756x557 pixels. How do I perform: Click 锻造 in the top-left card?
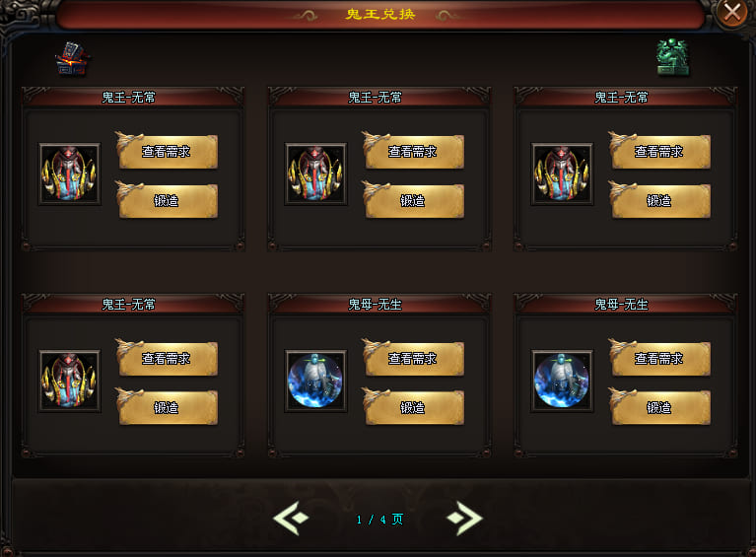pyautogui.click(x=168, y=200)
